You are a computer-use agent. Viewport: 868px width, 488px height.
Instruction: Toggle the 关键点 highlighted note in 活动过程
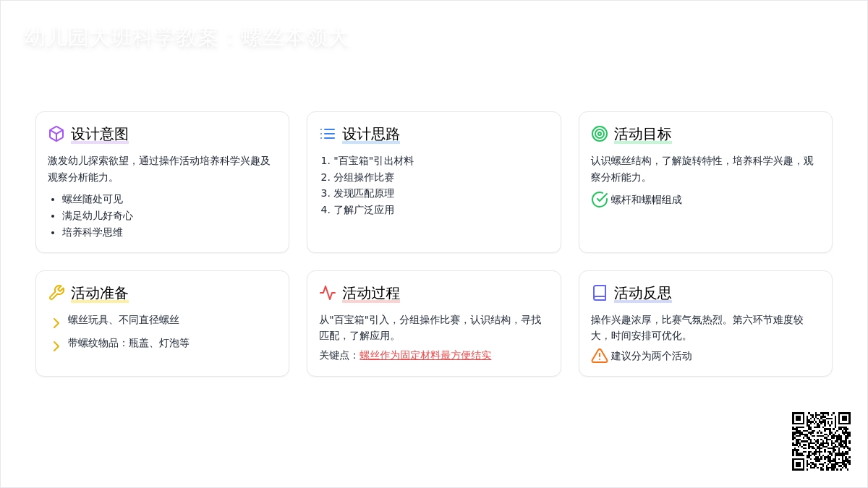click(425, 355)
